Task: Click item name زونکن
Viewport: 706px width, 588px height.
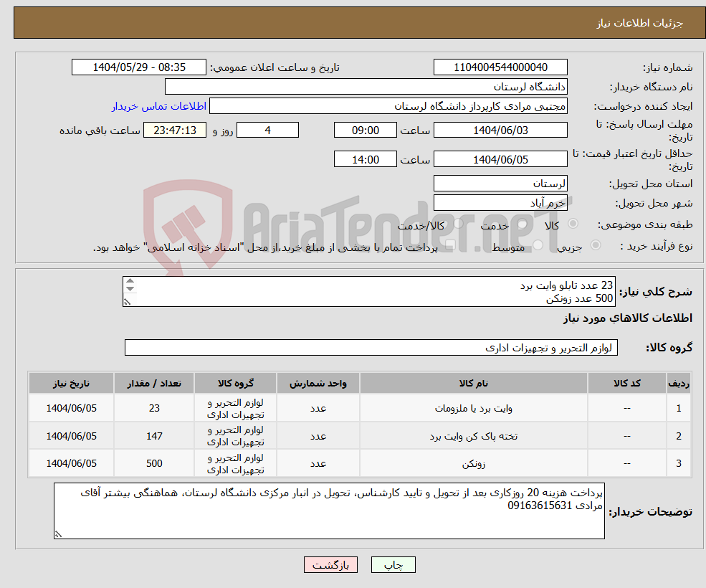Action: click(x=473, y=464)
